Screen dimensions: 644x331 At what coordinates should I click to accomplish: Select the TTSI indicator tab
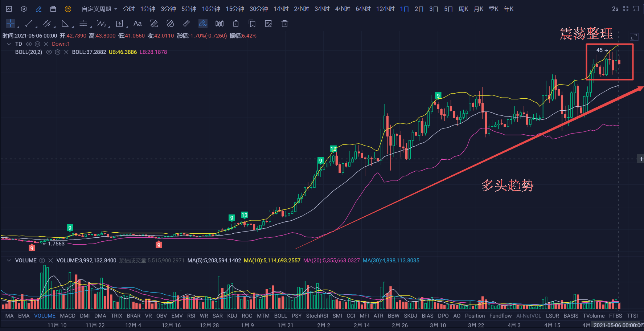tap(632, 316)
